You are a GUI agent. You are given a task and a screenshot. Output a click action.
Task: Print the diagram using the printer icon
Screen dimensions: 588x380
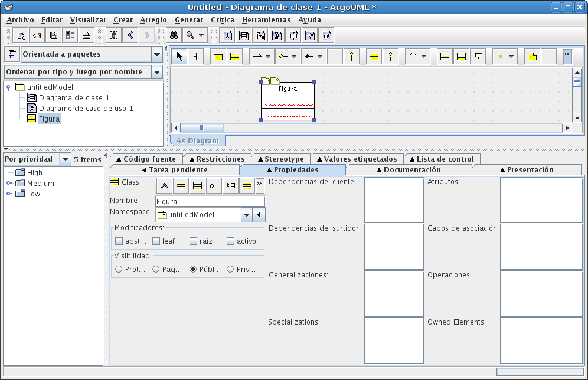pos(87,35)
